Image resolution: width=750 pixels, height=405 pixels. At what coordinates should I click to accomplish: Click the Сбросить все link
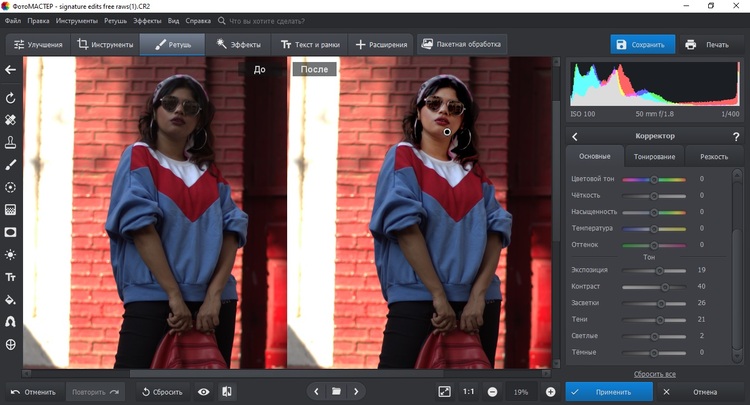(655, 373)
